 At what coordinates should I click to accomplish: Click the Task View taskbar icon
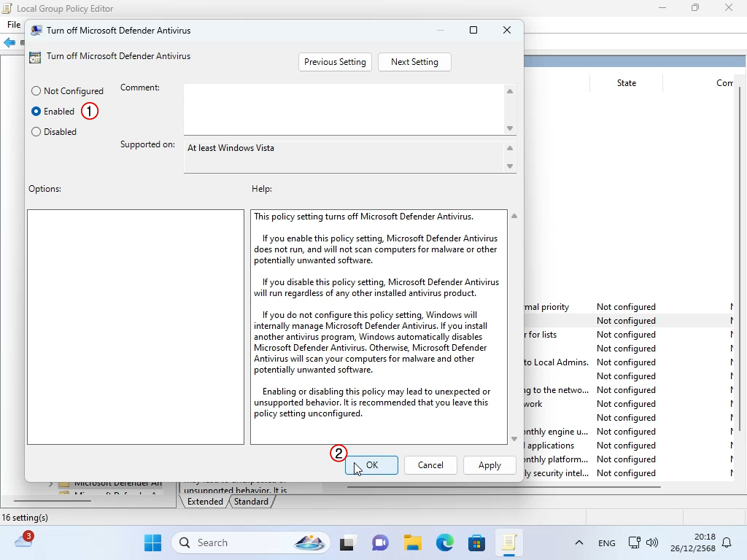pyautogui.click(x=348, y=542)
